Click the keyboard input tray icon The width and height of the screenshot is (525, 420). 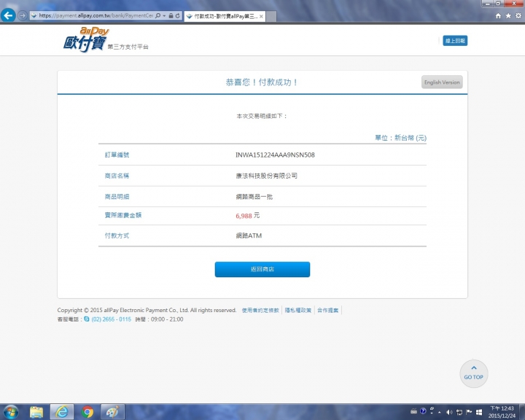pos(414,411)
